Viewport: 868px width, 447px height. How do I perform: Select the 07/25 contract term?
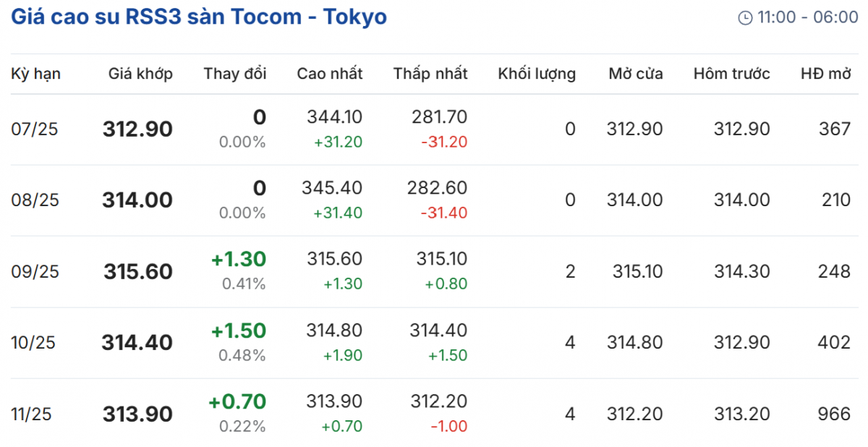tap(35, 129)
